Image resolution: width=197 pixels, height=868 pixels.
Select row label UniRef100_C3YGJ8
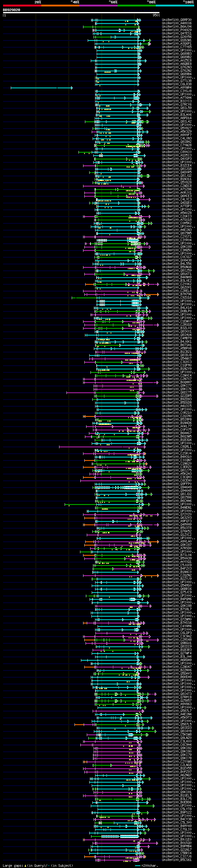click(177, 91)
